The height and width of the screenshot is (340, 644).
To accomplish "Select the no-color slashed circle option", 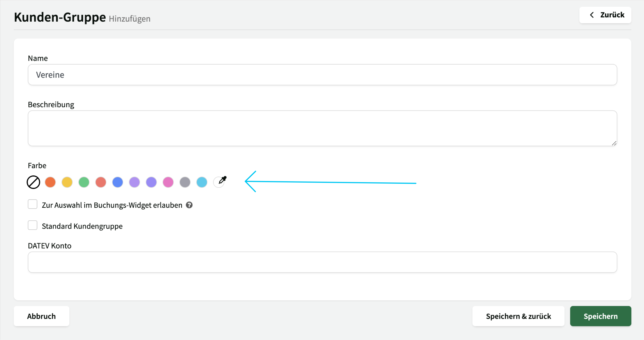I will pos(33,182).
